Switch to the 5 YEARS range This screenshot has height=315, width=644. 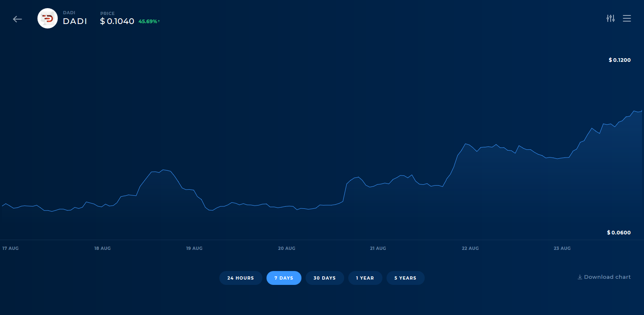point(405,278)
